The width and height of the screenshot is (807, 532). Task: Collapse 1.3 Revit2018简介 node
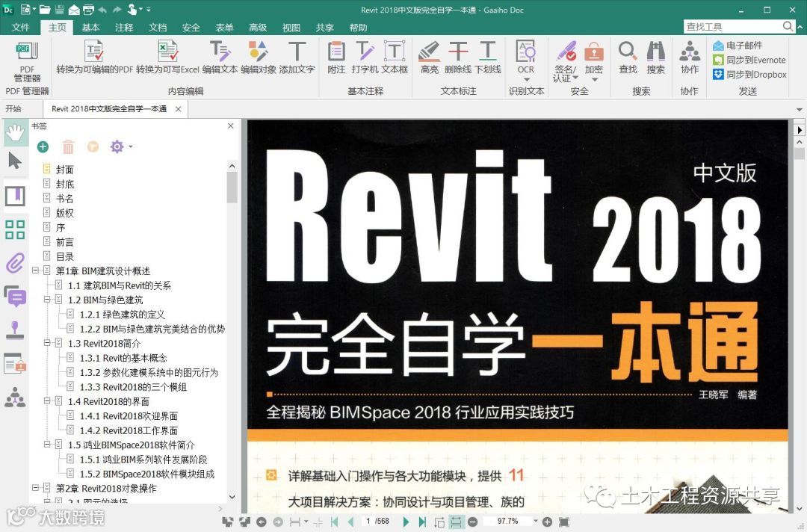(47, 343)
